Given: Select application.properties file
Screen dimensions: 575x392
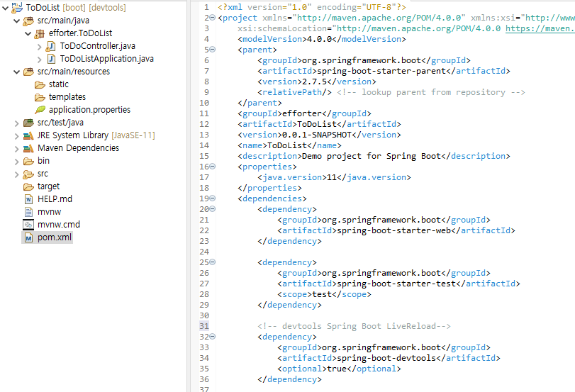Looking at the screenshot, I should [x=89, y=110].
